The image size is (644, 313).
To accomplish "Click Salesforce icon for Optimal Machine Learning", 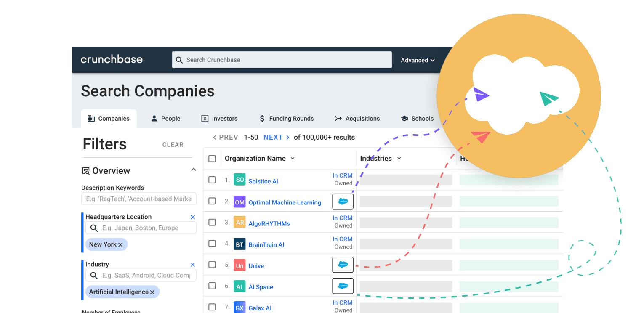I will pyautogui.click(x=343, y=202).
